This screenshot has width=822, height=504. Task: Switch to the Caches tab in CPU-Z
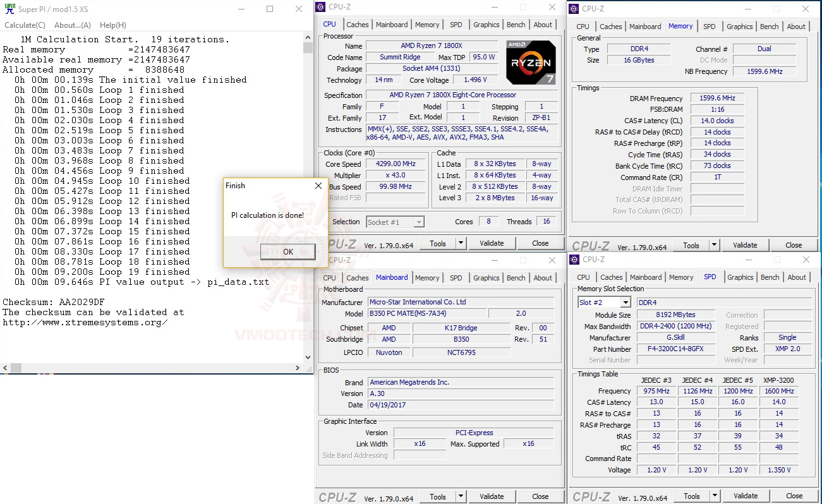point(358,24)
